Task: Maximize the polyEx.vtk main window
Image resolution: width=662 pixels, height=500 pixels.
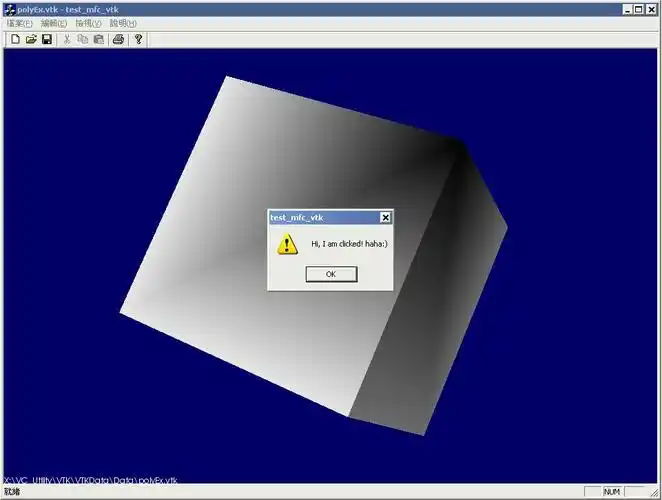Action: 639,8
